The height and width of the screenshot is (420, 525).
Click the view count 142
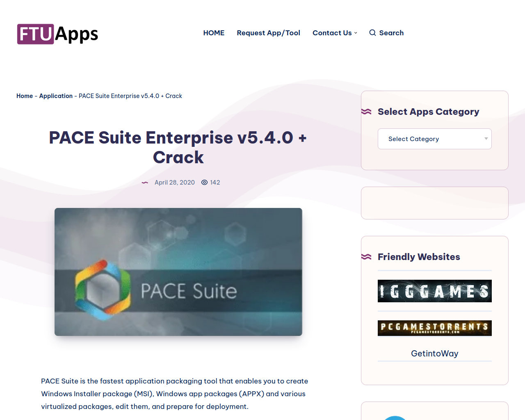[215, 183]
